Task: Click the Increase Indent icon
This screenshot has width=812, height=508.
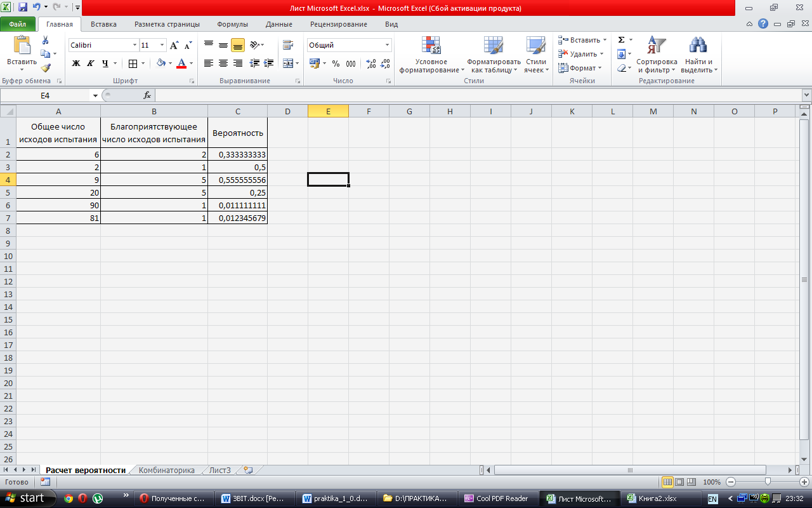Action: pyautogui.click(x=269, y=63)
